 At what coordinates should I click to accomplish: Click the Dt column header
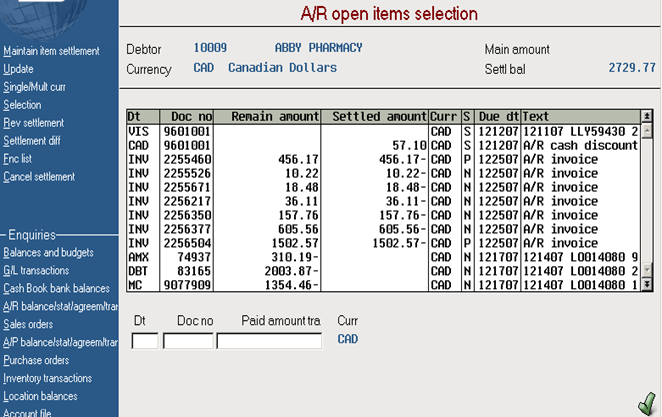pyautogui.click(x=143, y=116)
